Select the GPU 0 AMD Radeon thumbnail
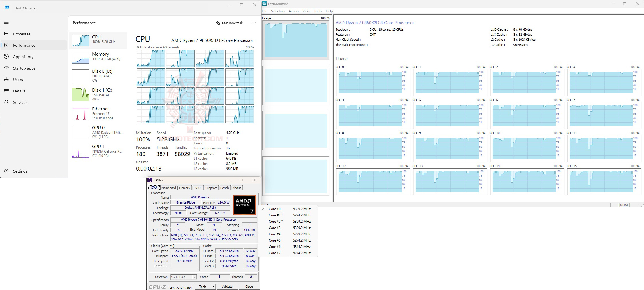644x290 pixels. pyautogui.click(x=81, y=132)
